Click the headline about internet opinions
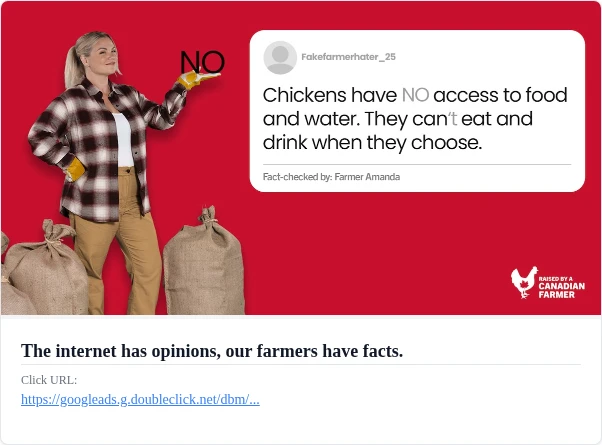The width and height of the screenshot is (602, 445). click(212, 351)
